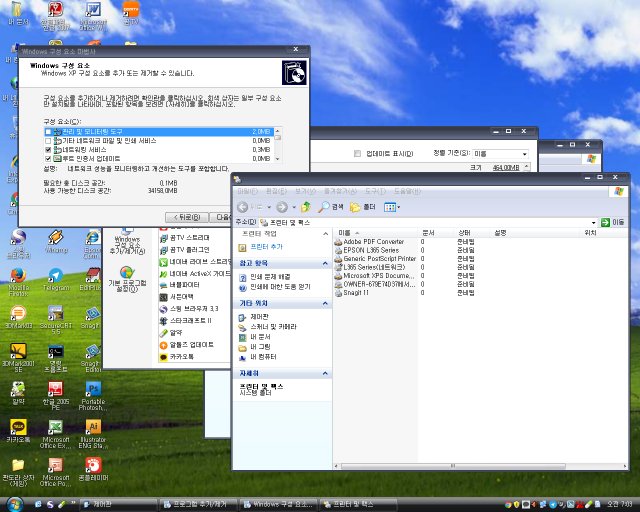This screenshot has height=512, width=640.
Task: Select the L365 Series(네트워크) printer
Action: pyautogui.click(x=374, y=267)
